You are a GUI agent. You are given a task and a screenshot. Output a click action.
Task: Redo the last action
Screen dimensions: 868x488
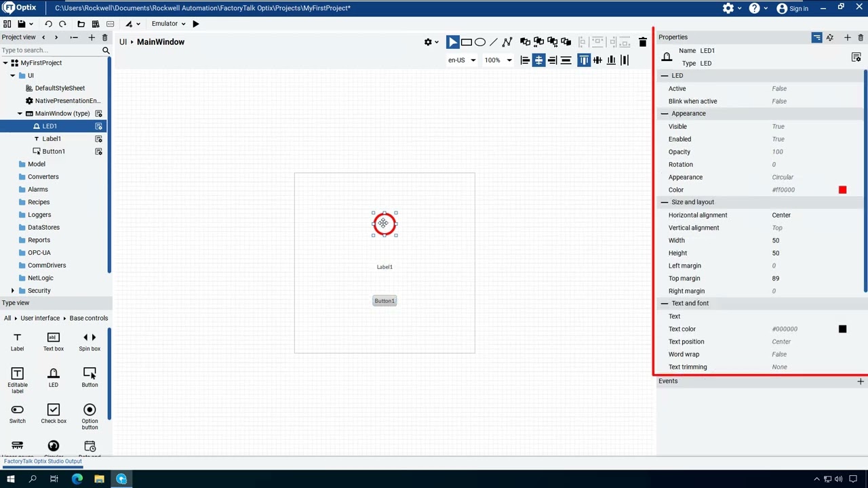[x=62, y=24]
